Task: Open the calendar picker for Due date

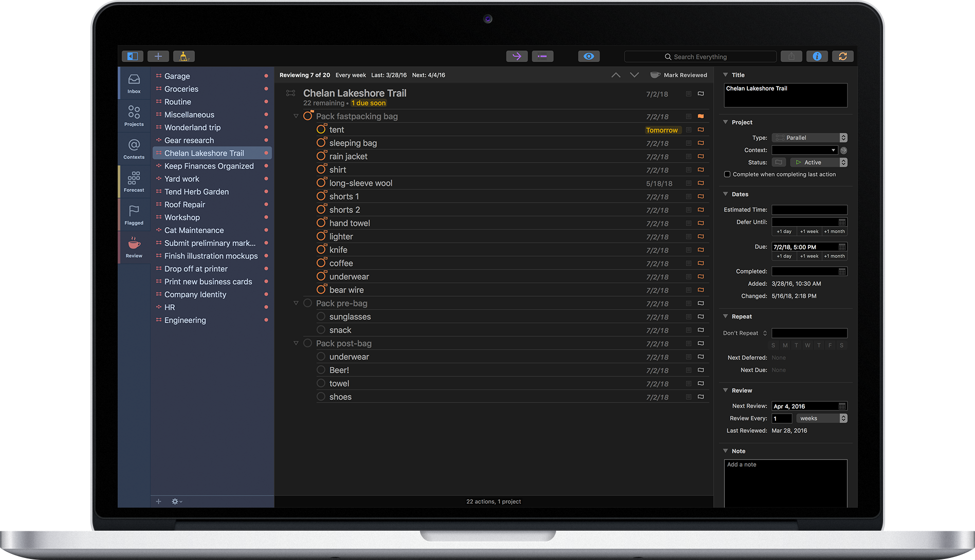Action: click(842, 247)
